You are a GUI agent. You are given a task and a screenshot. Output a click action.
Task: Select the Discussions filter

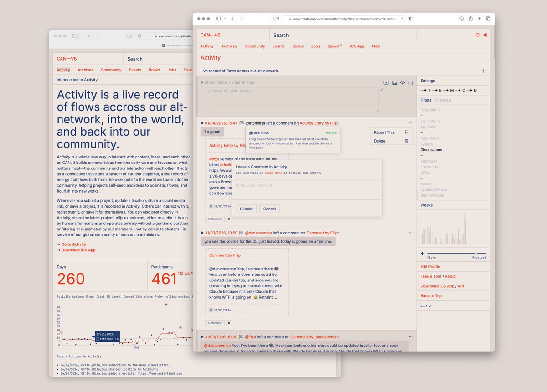click(431, 150)
